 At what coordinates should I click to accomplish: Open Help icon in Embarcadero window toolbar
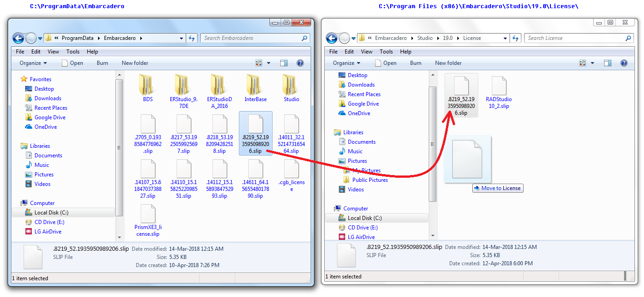(300, 63)
